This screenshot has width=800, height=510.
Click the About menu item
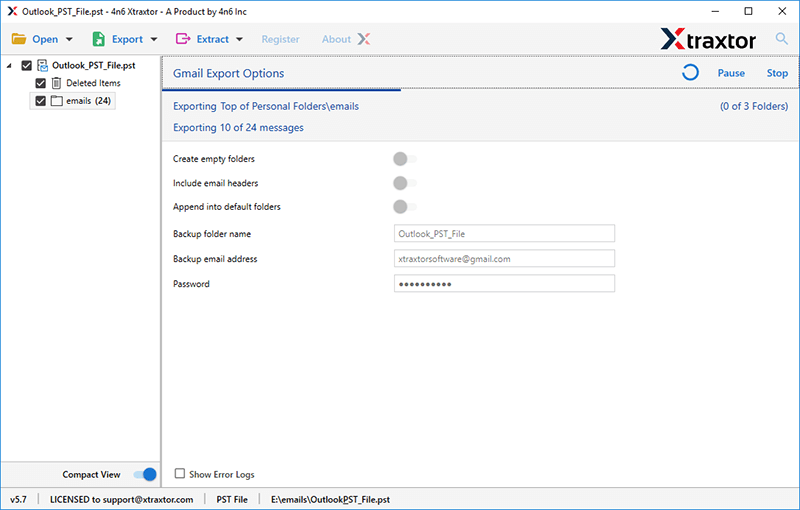(x=336, y=39)
